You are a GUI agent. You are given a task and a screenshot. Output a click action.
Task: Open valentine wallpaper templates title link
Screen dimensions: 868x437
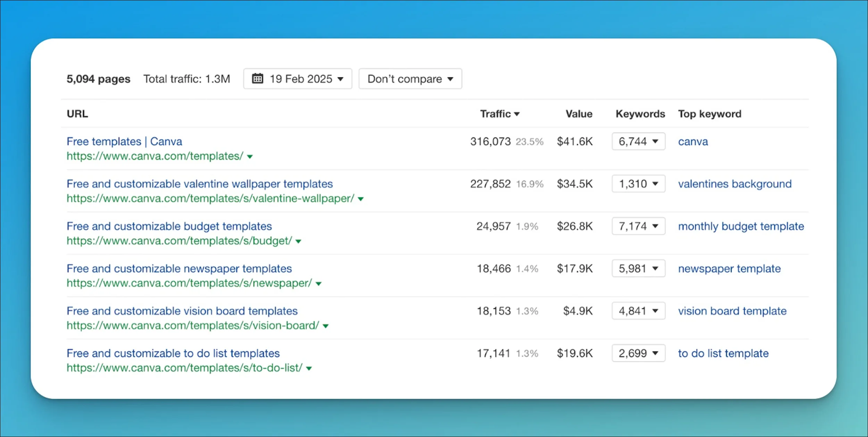[200, 184]
